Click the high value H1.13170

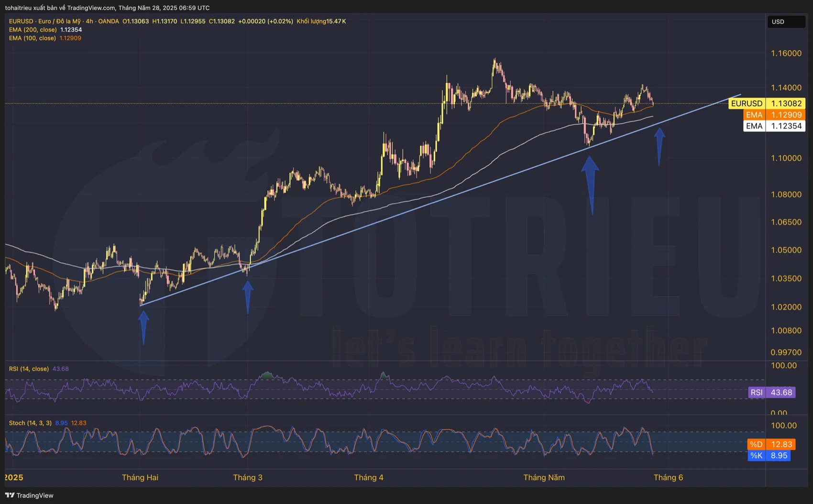pyautogui.click(x=165, y=21)
